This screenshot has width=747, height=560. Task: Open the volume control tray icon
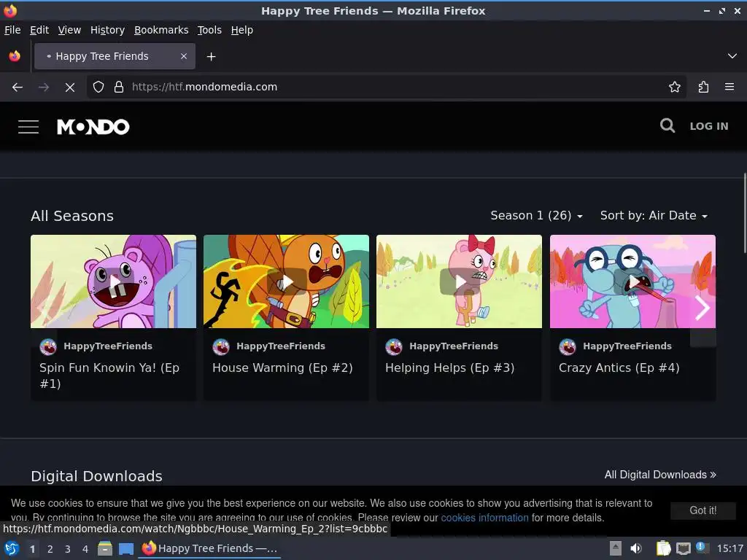pyautogui.click(x=636, y=548)
